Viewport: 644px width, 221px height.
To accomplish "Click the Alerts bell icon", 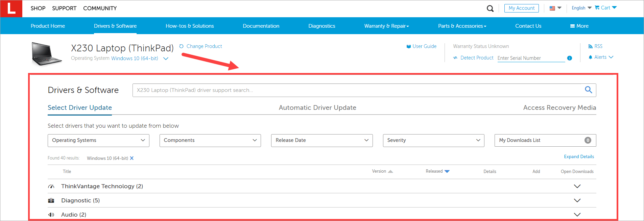I will pos(590,57).
